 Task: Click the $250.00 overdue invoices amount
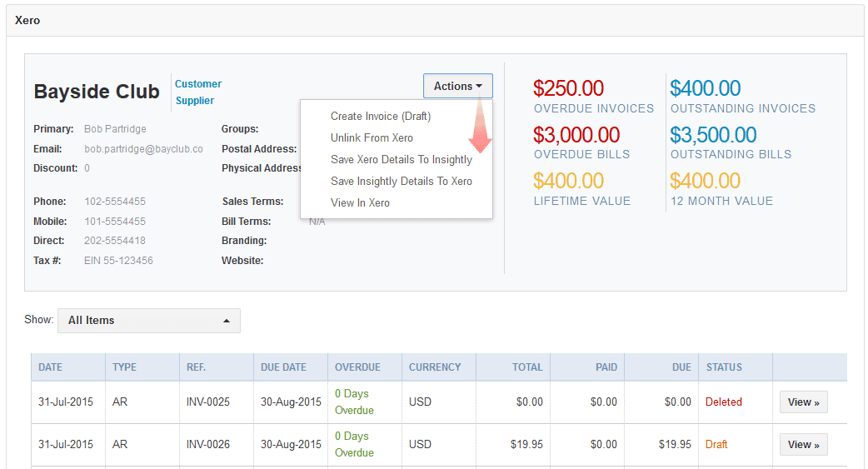pos(568,88)
